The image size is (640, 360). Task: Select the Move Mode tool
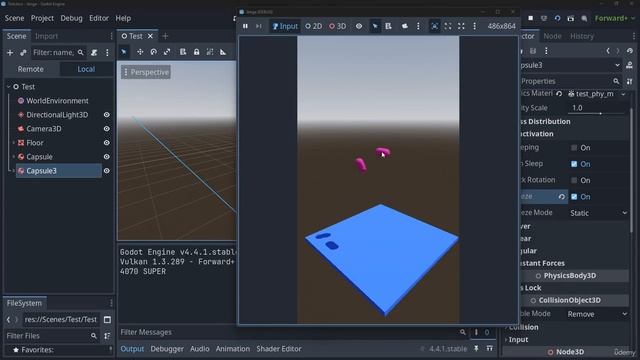(140, 52)
